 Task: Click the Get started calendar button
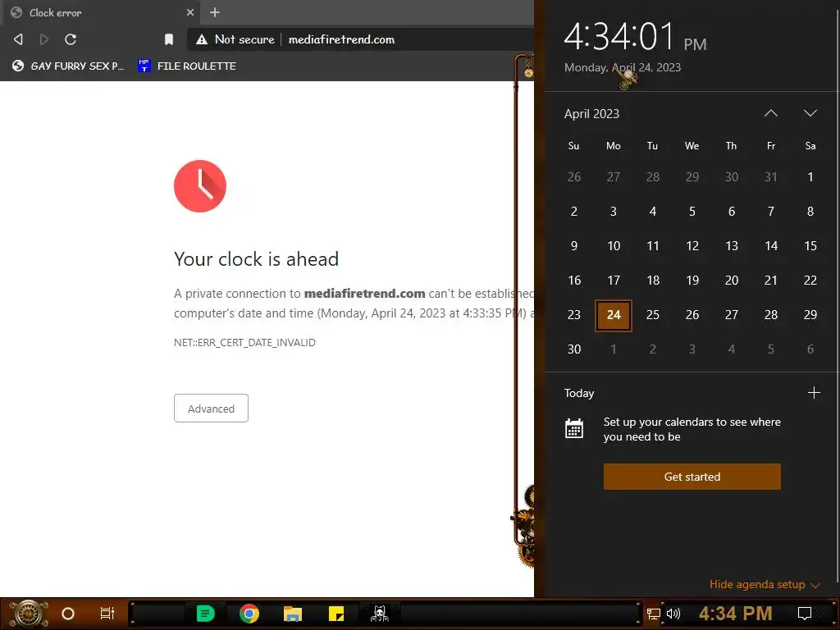pyautogui.click(x=692, y=477)
